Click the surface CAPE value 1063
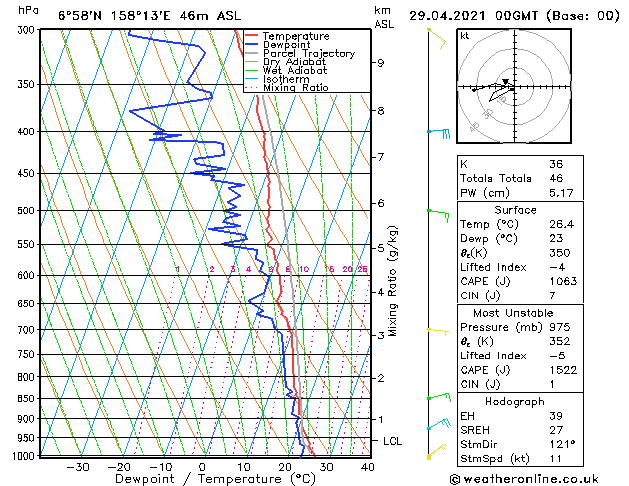Viewport: 629px width, 486px height. coord(563,281)
